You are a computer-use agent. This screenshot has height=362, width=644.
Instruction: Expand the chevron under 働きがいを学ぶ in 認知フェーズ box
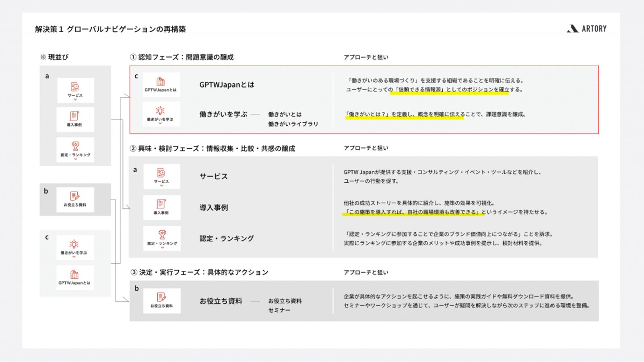(x=160, y=123)
